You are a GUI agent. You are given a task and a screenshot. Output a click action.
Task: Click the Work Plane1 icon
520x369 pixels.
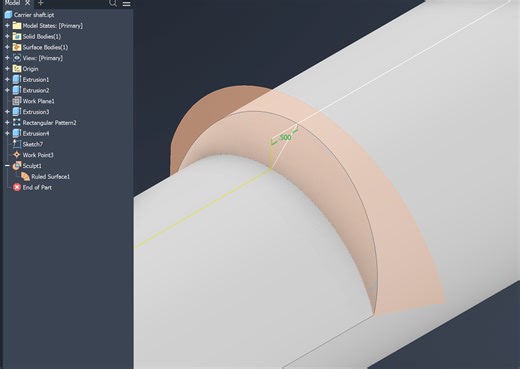coord(17,101)
